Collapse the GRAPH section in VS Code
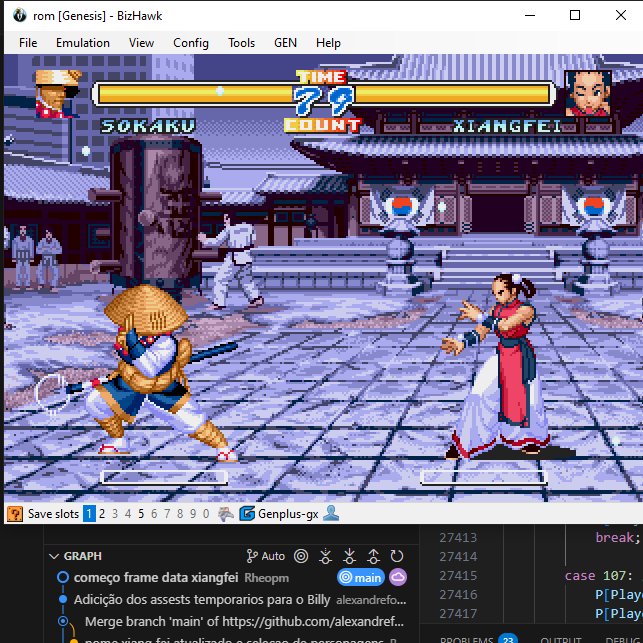Viewport: 643px width, 643px height. [54, 556]
